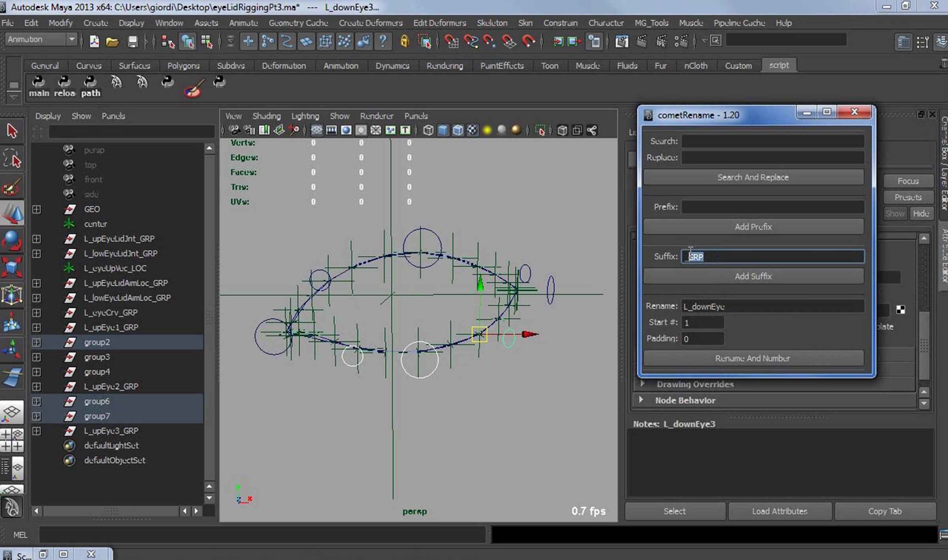Screen dimensions: 948x560
Task: Click the Add Suffix button
Action: (753, 276)
